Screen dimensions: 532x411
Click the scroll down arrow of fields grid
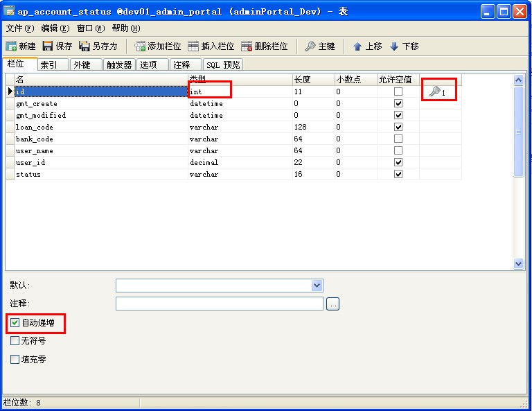pos(518,263)
